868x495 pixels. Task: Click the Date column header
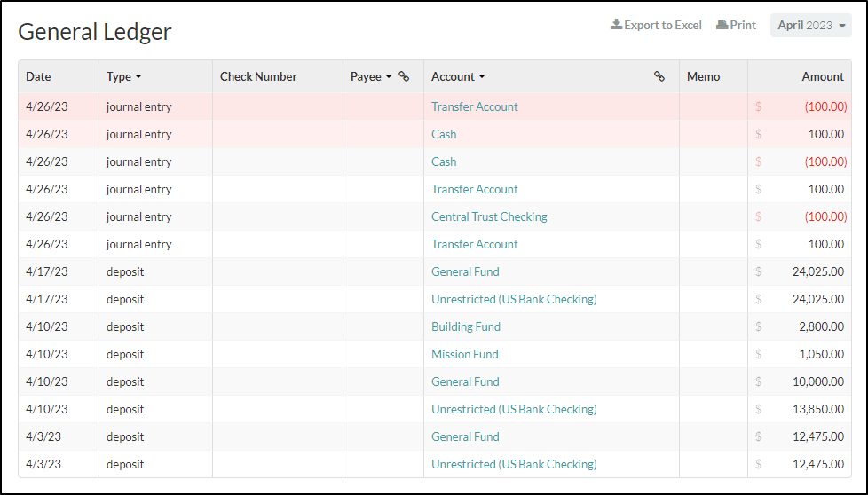tap(38, 76)
